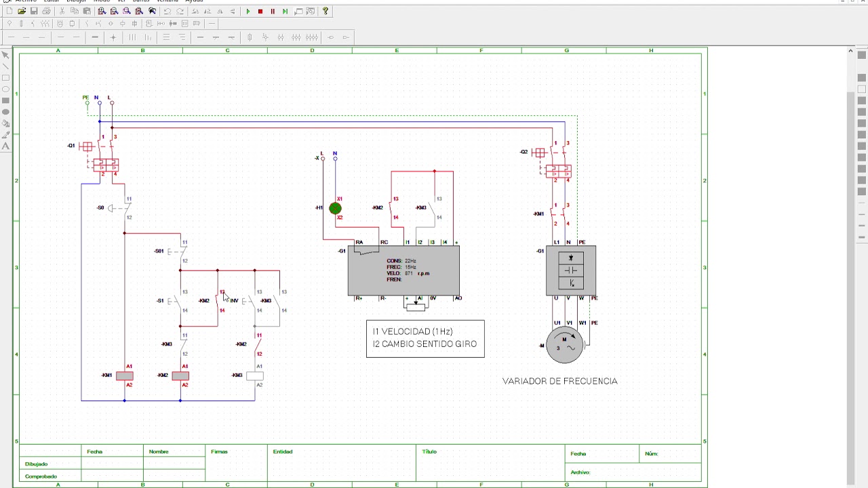868x488 pixels.
Task: Select the three horizontal wires tool
Action: 166,37
